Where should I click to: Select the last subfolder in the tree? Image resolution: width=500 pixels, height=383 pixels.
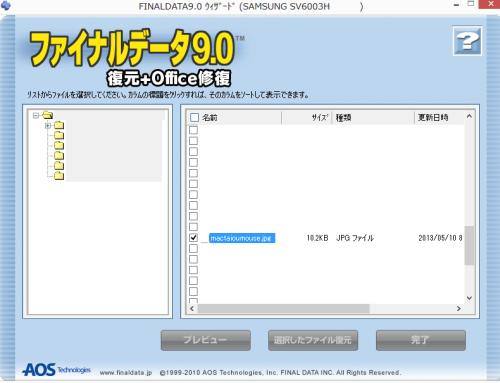point(59,176)
